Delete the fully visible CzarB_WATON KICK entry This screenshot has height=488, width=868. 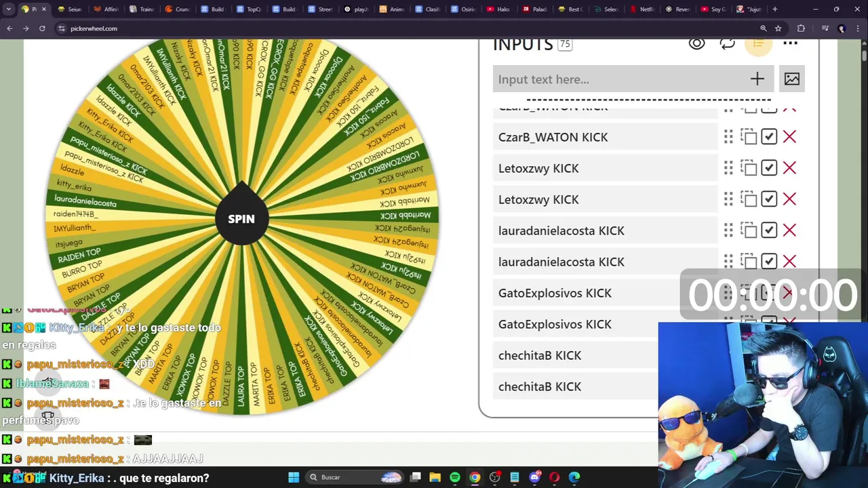point(789,137)
